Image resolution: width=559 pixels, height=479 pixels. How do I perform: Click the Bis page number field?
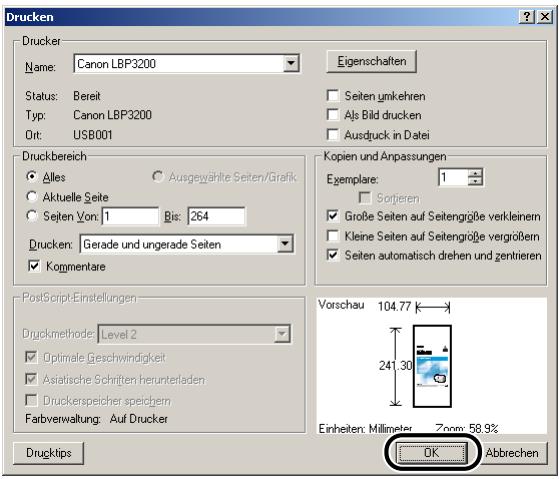click(216, 216)
